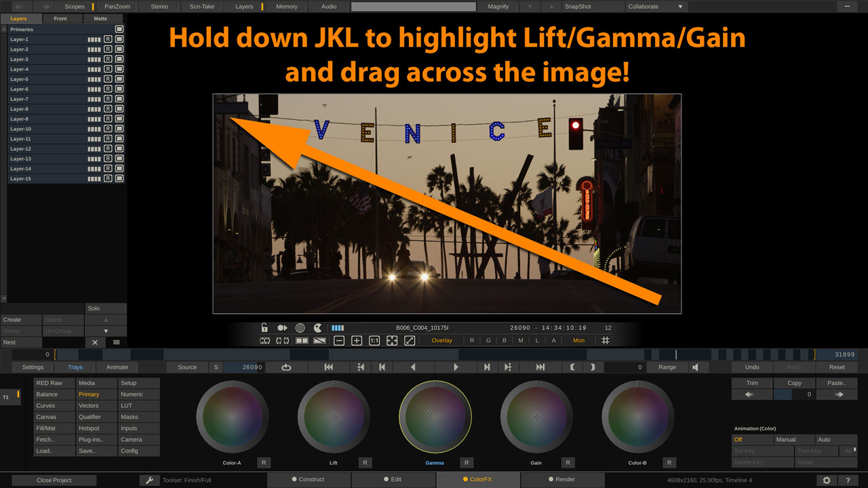Click the center of the Lift color wheel
868x488 pixels.
click(x=334, y=416)
